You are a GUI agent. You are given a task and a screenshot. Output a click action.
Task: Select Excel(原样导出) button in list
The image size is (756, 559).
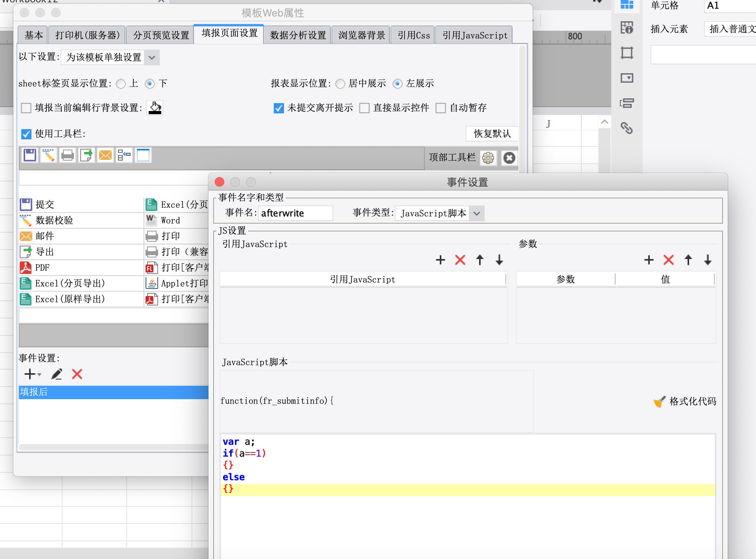(x=82, y=299)
